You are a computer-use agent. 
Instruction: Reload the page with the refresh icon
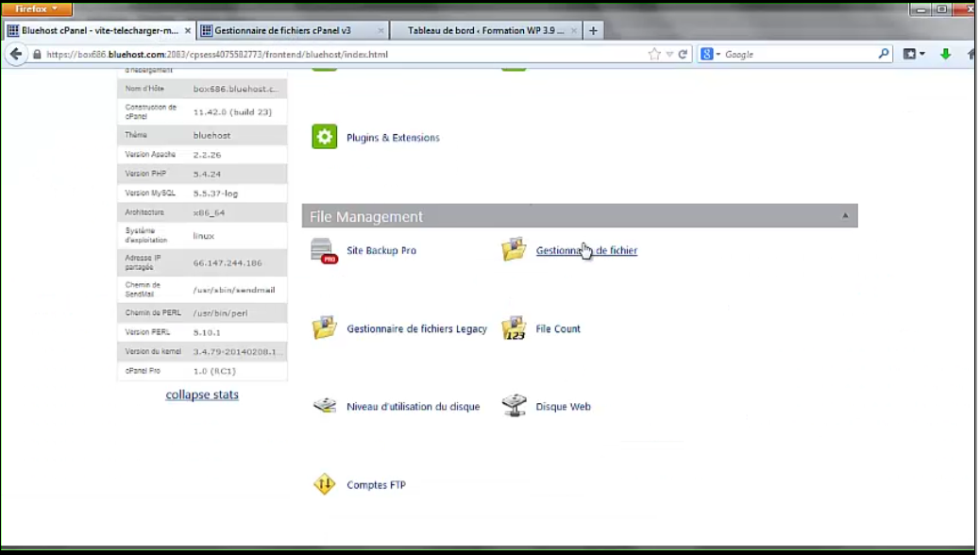pos(684,55)
